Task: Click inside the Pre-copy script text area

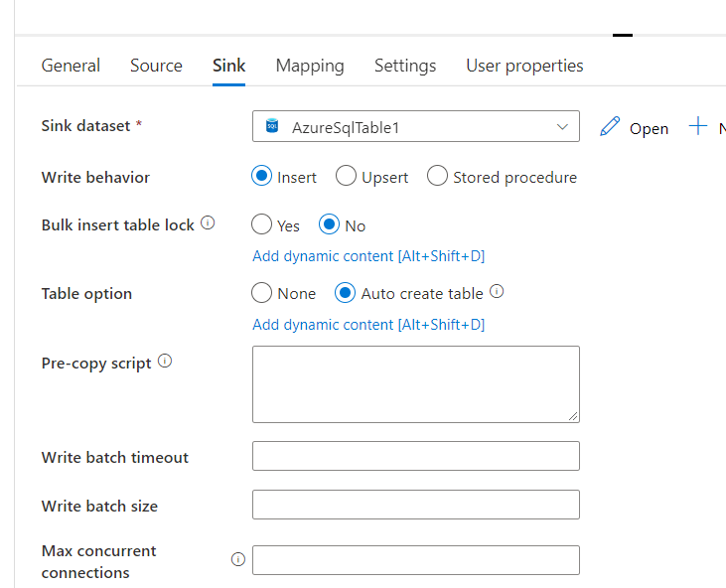Action: (x=416, y=384)
